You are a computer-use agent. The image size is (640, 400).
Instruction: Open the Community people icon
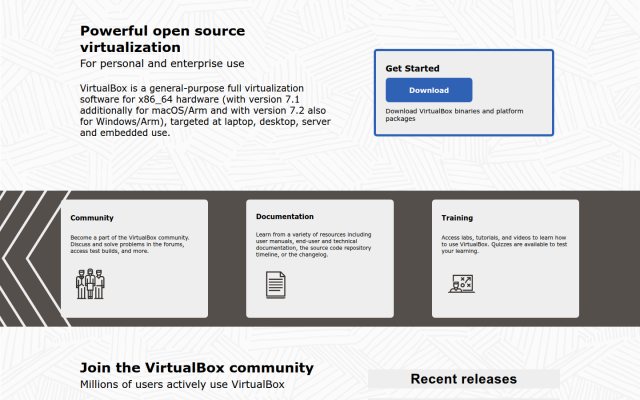click(90, 284)
